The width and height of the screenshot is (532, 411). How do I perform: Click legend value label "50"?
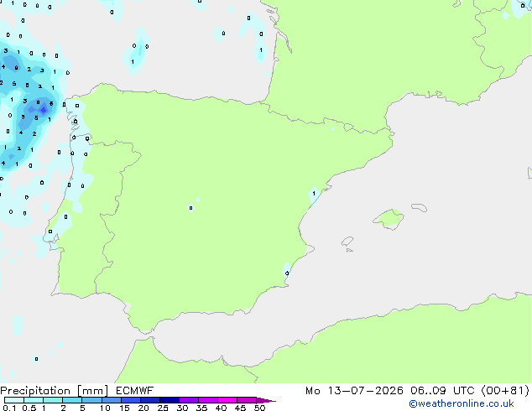point(259,408)
